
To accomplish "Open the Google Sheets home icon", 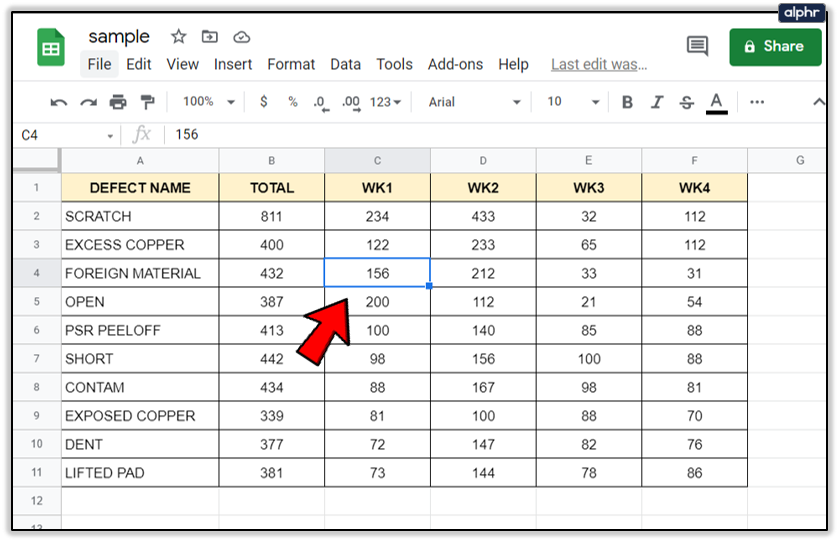I will coord(51,47).
